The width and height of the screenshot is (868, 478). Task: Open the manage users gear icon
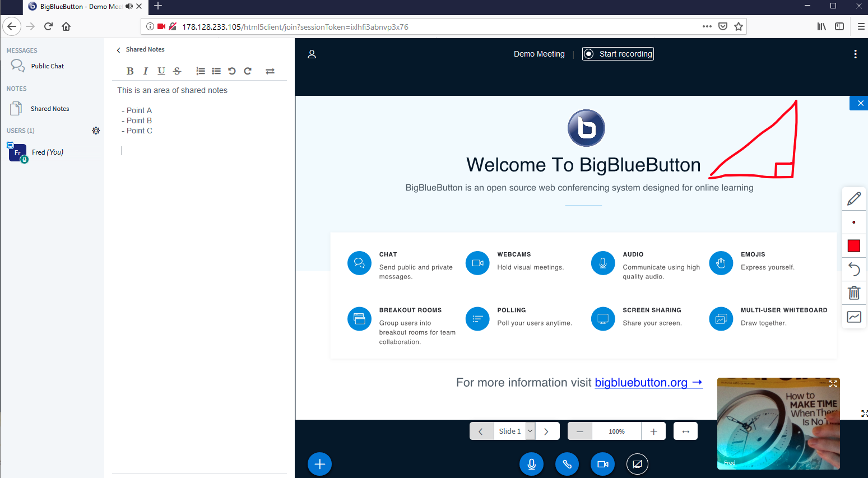point(96,131)
